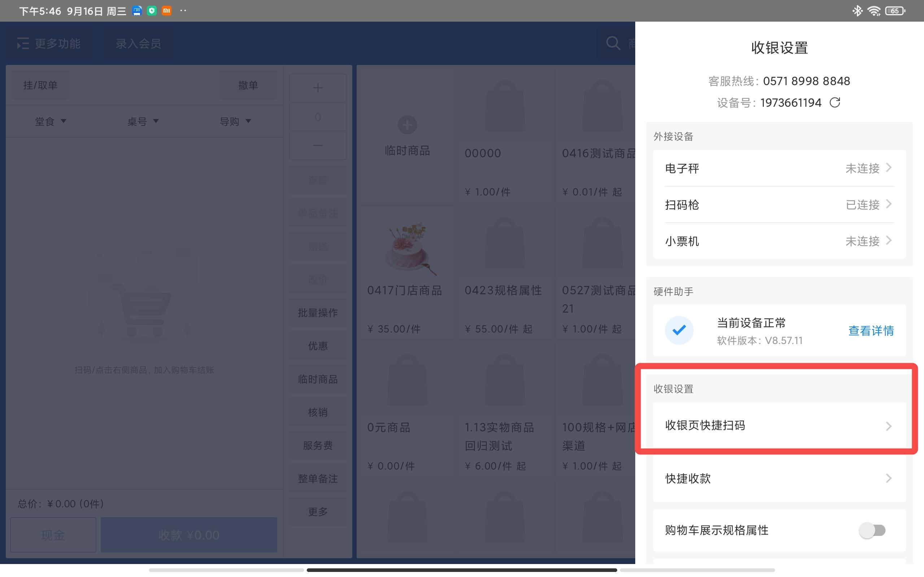Click the refresh icon beside the device number
Viewport: 924px width, 577px height.
click(x=834, y=103)
